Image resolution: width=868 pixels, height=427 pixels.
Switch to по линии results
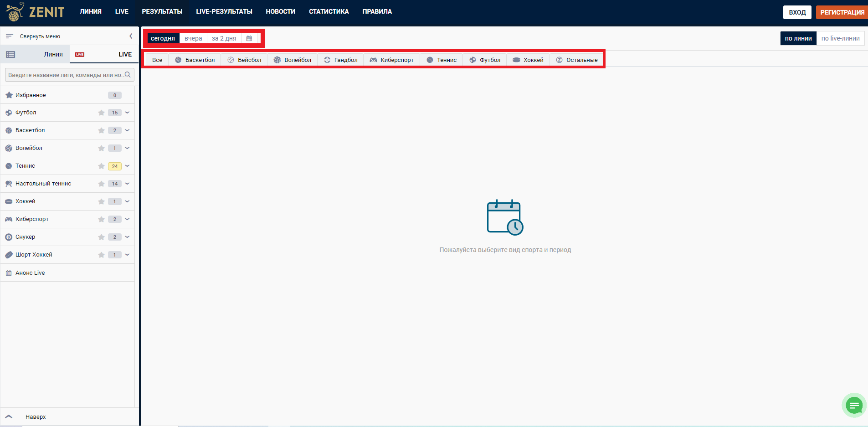798,38
